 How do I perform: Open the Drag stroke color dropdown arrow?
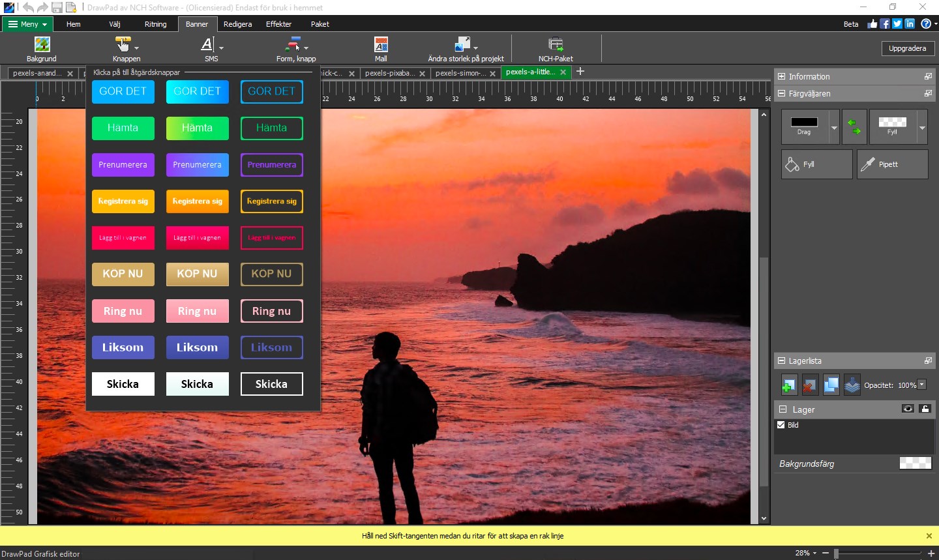(x=834, y=127)
